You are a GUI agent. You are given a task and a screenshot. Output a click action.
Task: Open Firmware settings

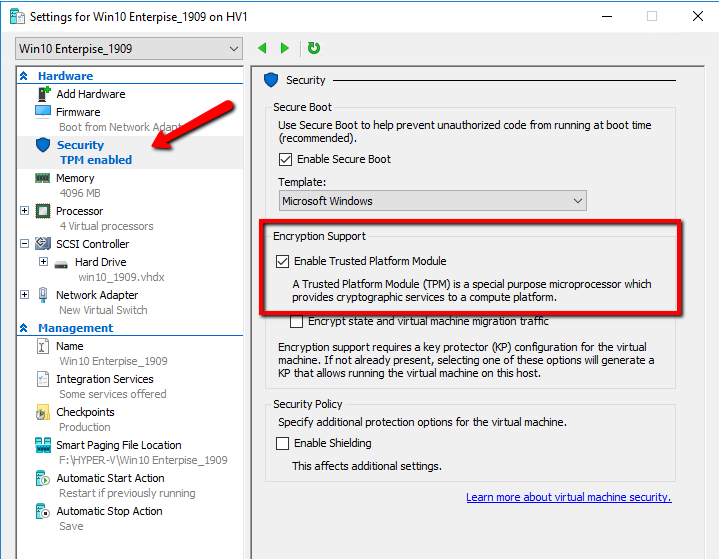pyautogui.click(x=78, y=112)
